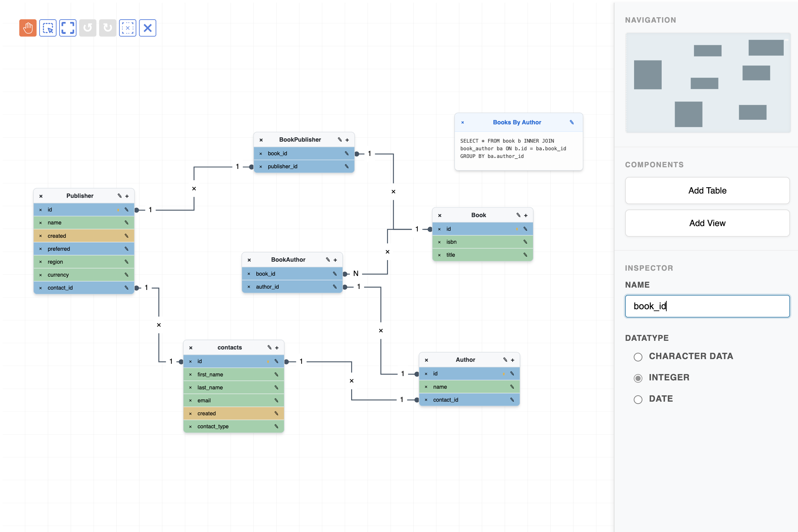The width and height of the screenshot is (798, 532).
Task: Edit the contacts table pencil icon
Action: (x=269, y=347)
